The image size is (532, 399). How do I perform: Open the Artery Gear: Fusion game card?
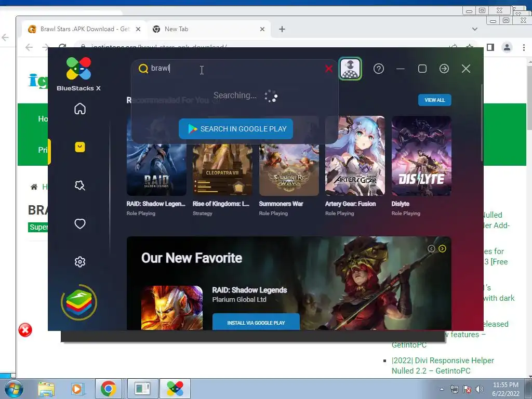[355, 167]
